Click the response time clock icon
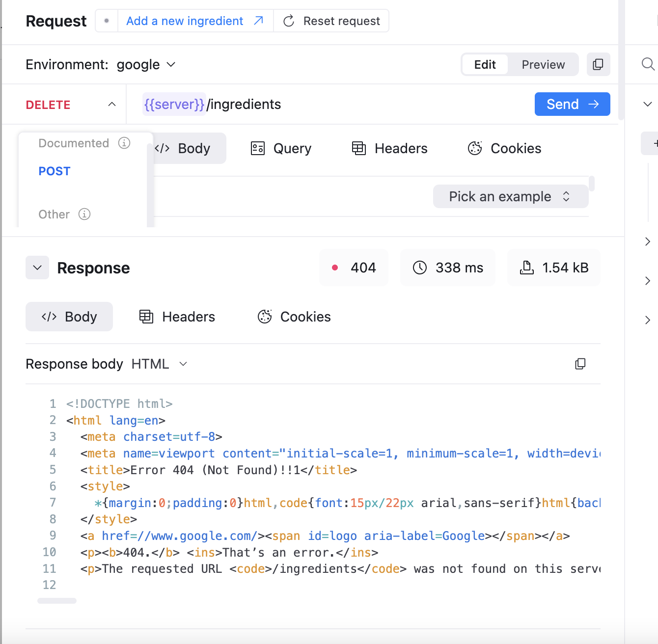The width and height of the screenshot is (658, 644). tap(420, 268)
